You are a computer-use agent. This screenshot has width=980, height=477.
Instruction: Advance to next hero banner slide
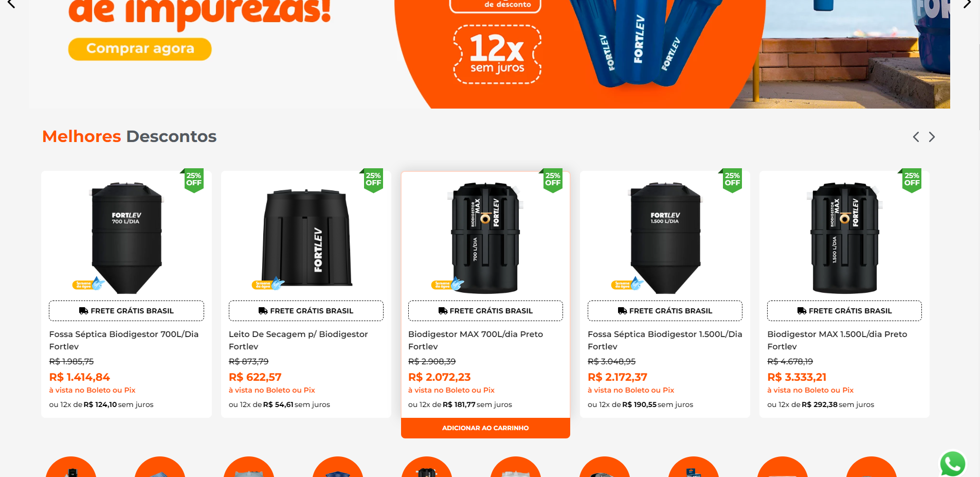click(967, 4)
